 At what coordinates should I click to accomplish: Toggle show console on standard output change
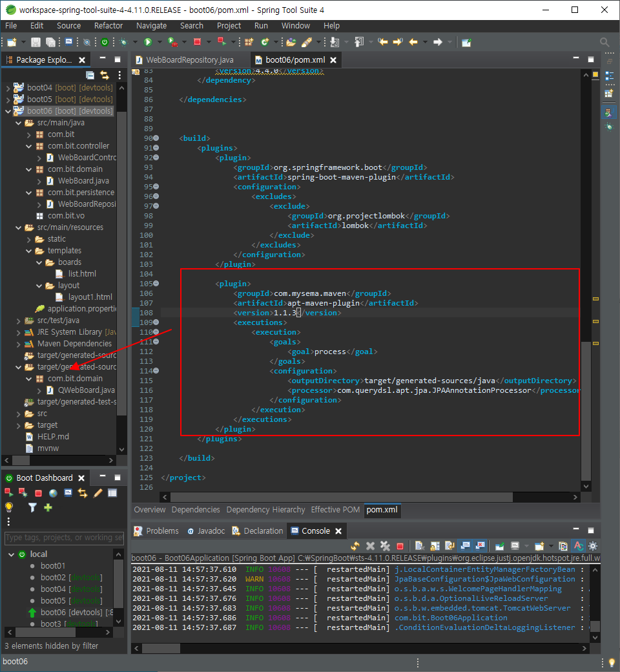465,545
